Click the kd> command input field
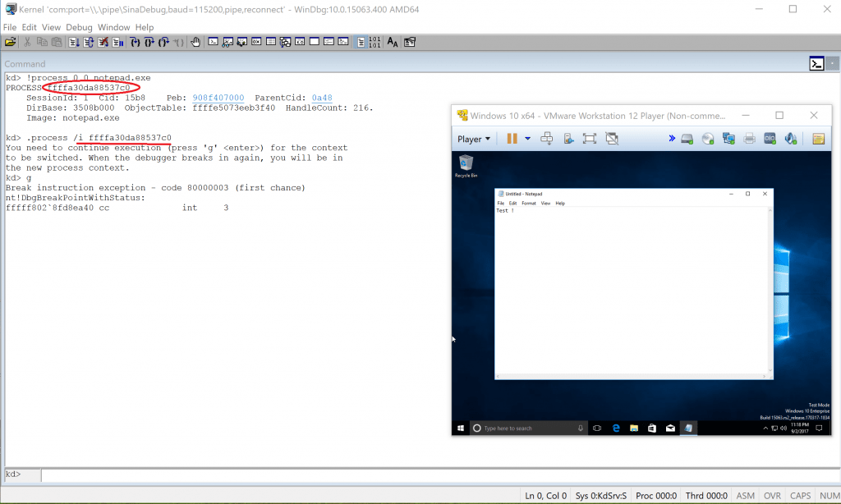 tap(440, 474)
